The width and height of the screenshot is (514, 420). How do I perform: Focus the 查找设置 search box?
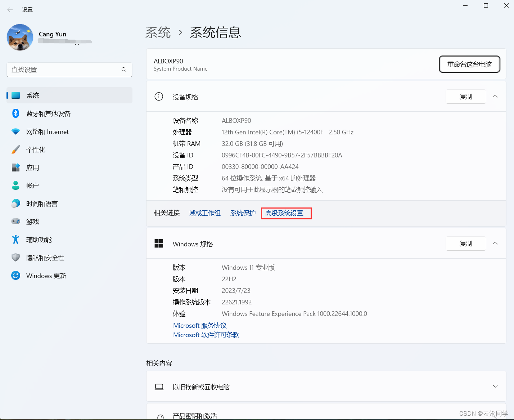pos(69,70)
